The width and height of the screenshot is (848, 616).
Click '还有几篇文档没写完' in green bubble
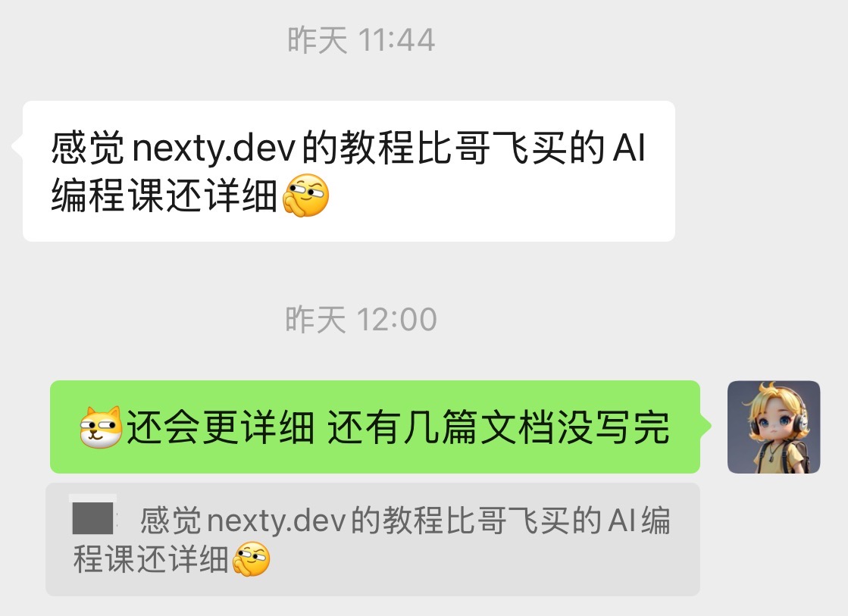499,427
